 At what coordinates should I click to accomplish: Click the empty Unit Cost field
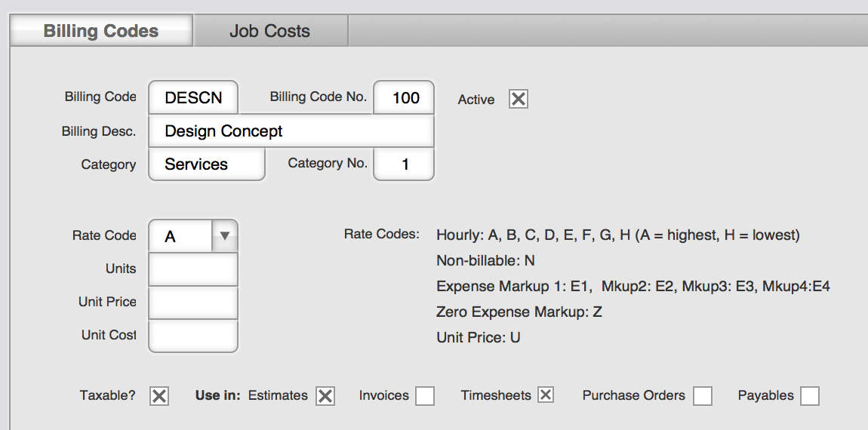click(x=193, y=336)
